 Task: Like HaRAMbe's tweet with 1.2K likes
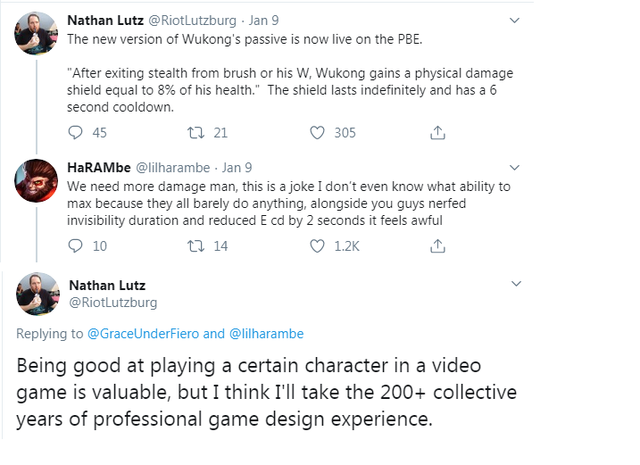point(318,246)
